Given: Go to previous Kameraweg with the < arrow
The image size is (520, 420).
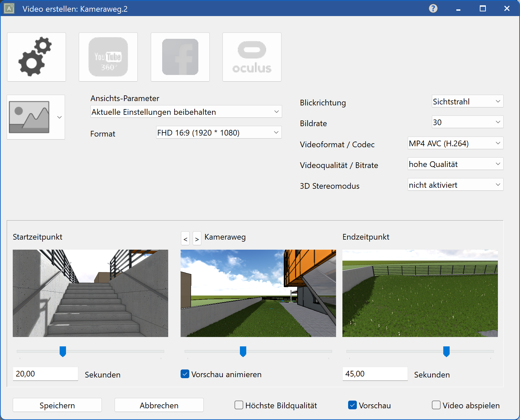Looking at the screenshot, I should pyautogui.click(x=185, y=239).
